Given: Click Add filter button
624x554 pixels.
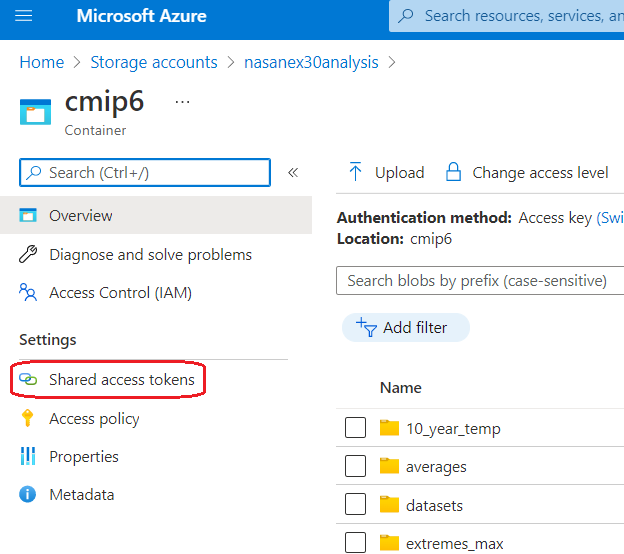Looking at the screenshot, I should [406, 328].
